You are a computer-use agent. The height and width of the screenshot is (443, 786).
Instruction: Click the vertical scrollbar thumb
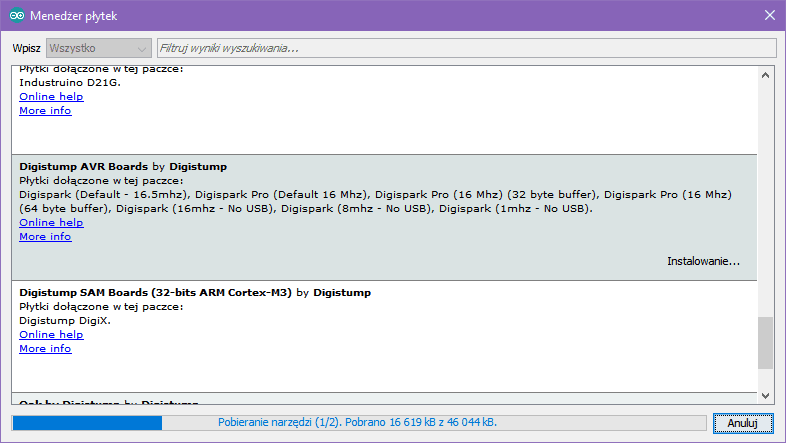click(x=766, y=343)
